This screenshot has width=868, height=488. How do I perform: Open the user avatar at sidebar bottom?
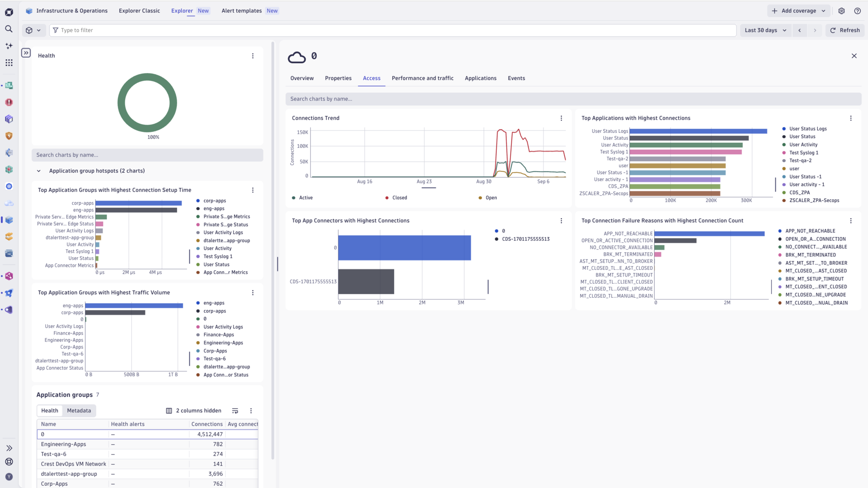pos(9,477)
